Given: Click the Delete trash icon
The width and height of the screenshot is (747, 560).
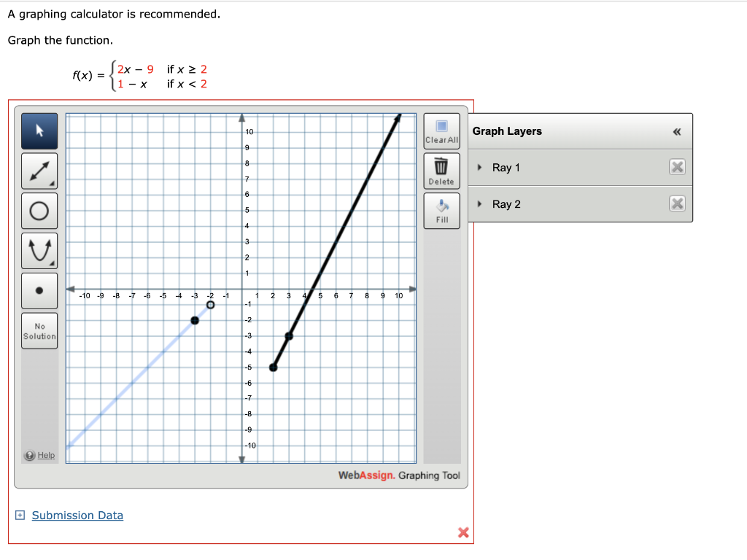Looking at the screenshot, I should 441,166.
